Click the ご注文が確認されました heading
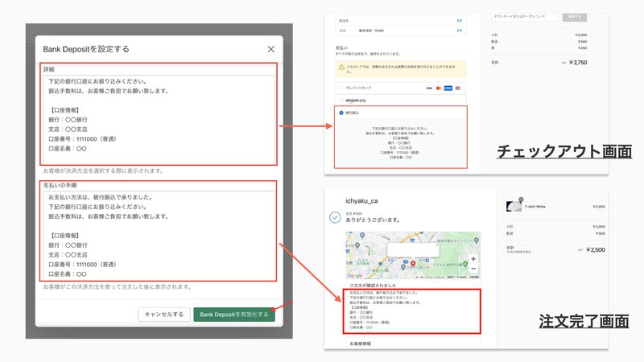This screenshot has width=644, height=362. pos(373,285)
